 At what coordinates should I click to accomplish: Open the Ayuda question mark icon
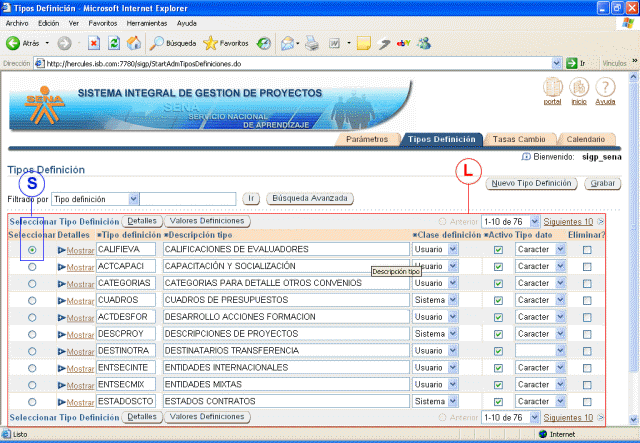click(605, 87)
